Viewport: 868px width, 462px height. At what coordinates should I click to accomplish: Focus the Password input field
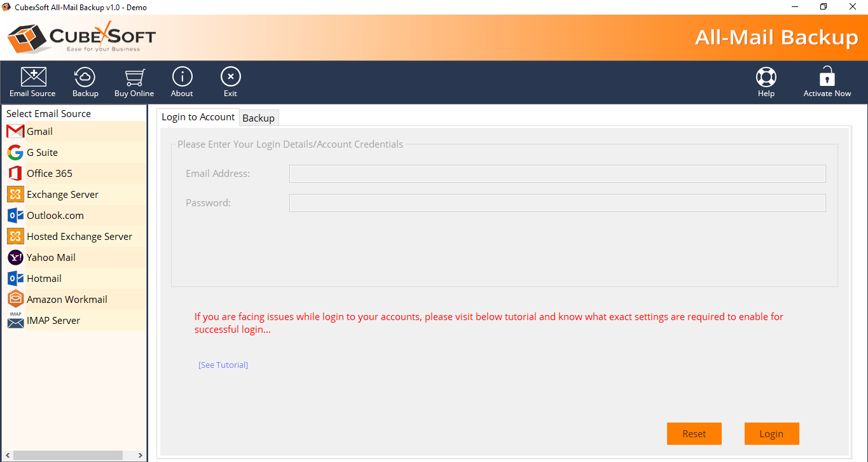coord(557,203)
